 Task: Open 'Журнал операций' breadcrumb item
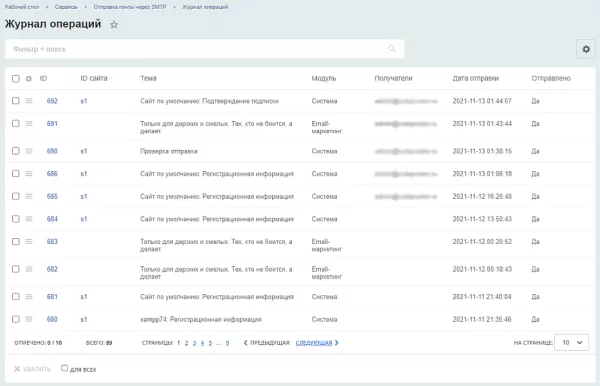[205, 7]
